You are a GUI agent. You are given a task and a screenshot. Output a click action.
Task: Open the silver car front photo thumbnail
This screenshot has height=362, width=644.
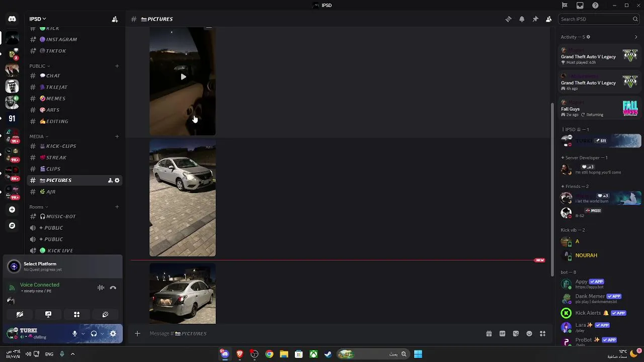(x=183, y=198)
